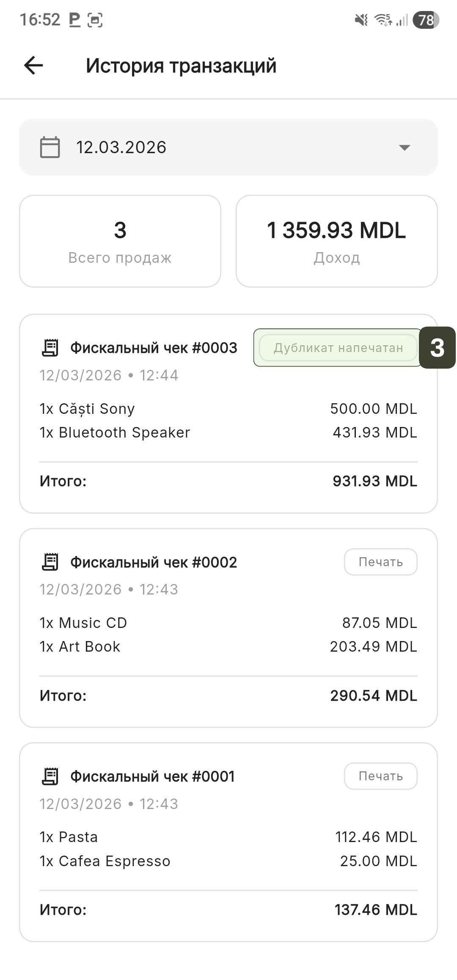This screenshot has height=980, width=457.
Task: Tap the Wi-Fi status bar icon
Action: point(383,19)
